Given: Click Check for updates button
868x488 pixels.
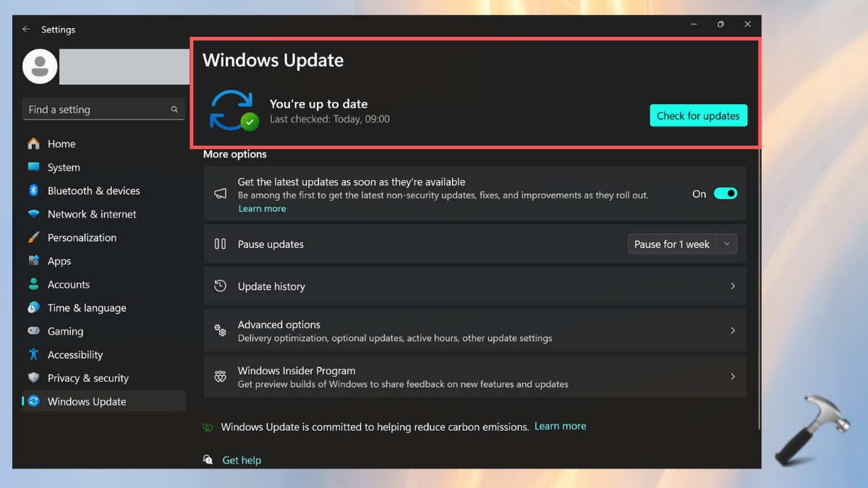Looking at the screenshot, I should coord(698,116).
